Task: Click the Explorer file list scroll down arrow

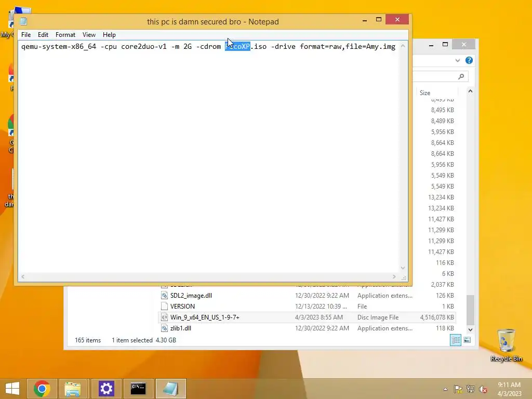Action: click(470, 329)
